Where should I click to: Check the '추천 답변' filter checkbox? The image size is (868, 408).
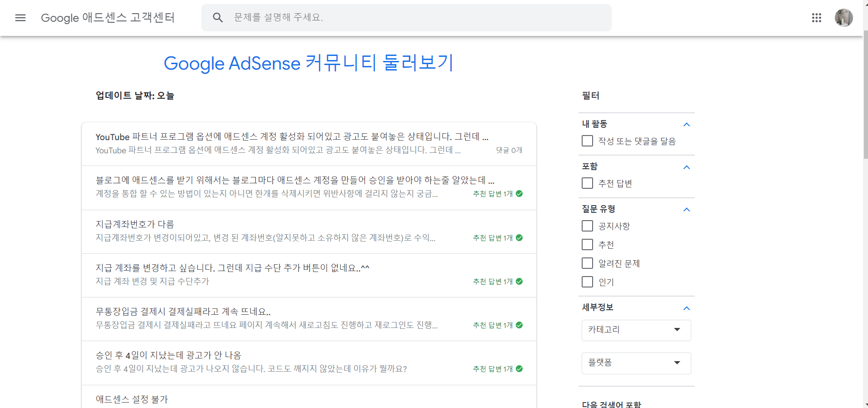tap(587, 183)
